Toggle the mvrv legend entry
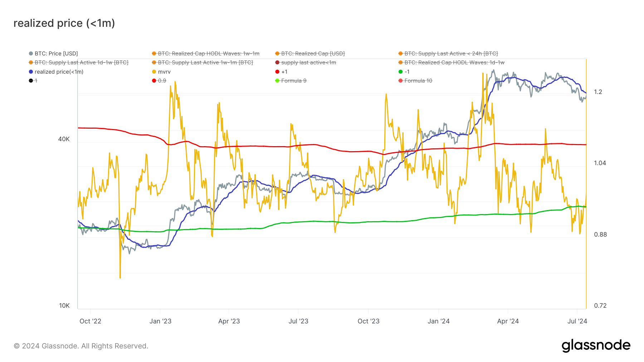644x362 pixels. click(x=161, y=72)
